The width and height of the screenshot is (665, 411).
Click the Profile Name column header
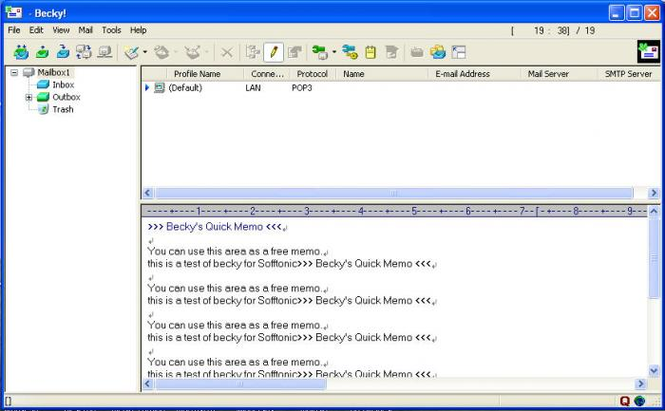(x=205, y=74)
